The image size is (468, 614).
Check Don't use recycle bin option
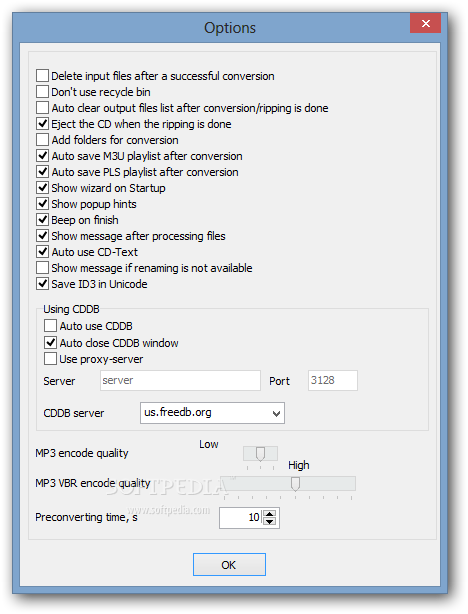(42, 92)
